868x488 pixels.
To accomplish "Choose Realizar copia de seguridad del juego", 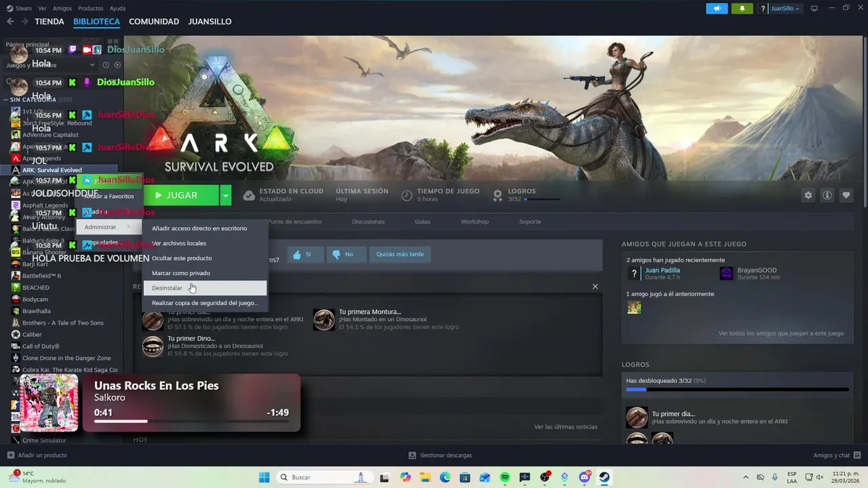I will pyautogui.click(x=205, y=303).
